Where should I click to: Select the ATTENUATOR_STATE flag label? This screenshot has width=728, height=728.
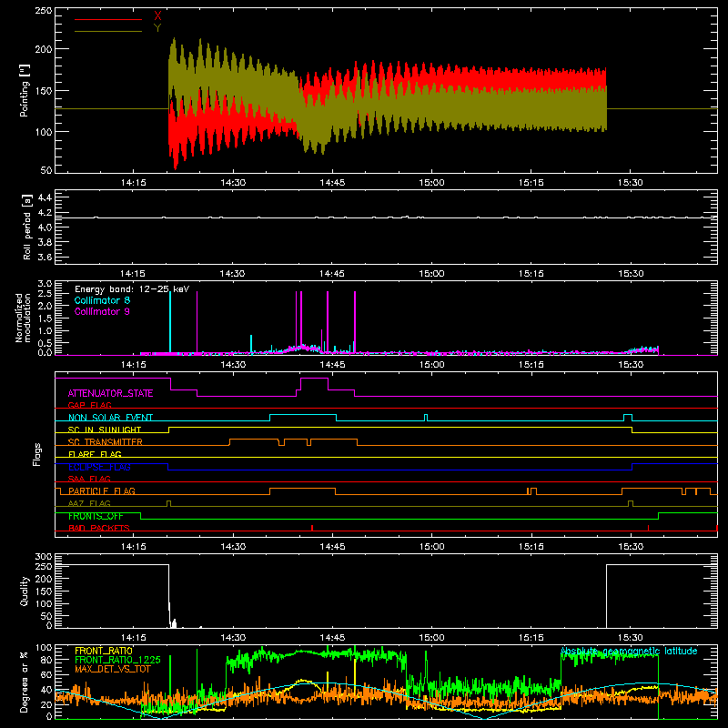tap(110, 393)
